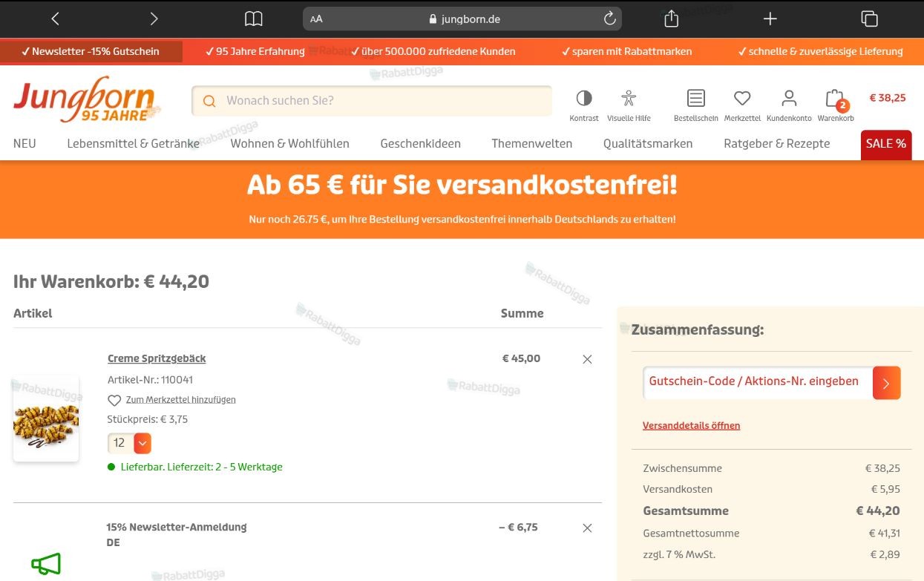
Task: Show all open tabs overview icon
Action: [x=869, y=19]
